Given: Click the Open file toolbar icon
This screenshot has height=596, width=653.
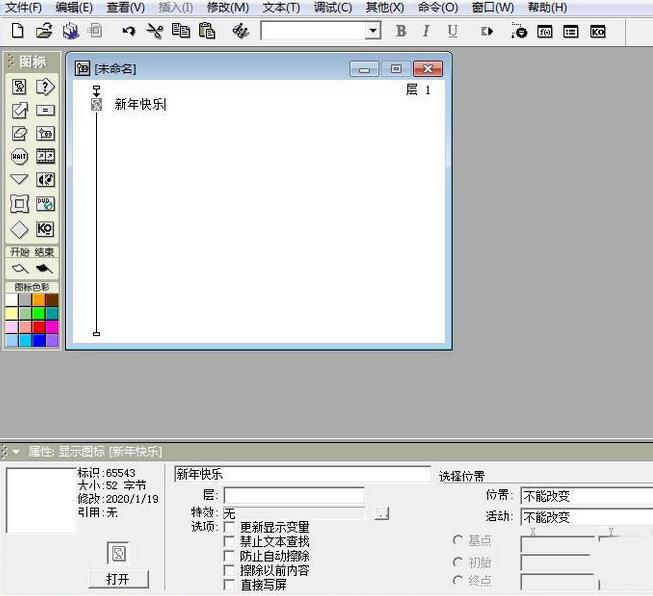Looking at the screenshot, I should pyautogui.click(x=44, y=31).
